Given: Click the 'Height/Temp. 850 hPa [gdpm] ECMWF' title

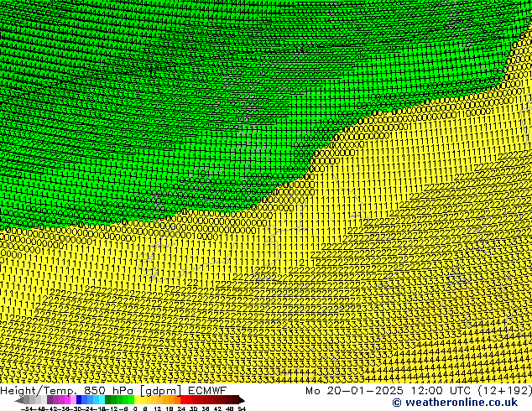Looking at the screenshot, I should [x=113, y=390].
